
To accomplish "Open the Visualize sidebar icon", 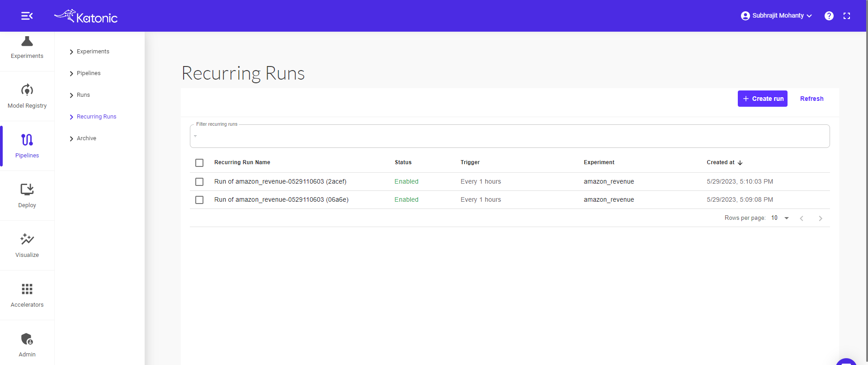I will point(27,239).
